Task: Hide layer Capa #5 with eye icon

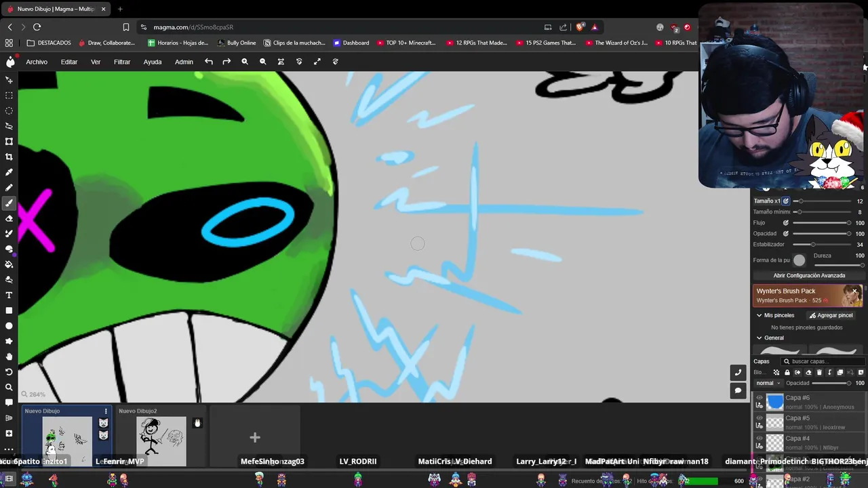Action: [759, 418]
